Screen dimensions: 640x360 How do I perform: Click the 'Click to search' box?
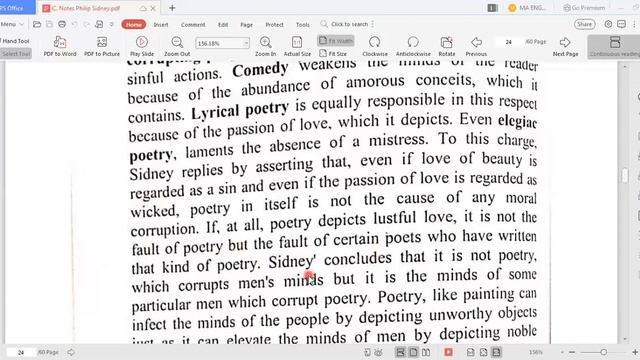(x=346, y=24)
